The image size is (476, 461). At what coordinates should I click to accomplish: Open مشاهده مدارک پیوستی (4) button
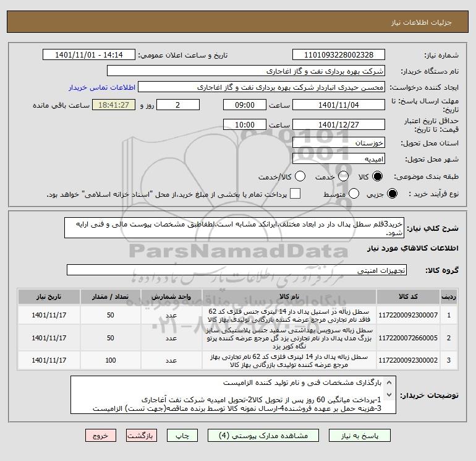(x=263, y=436)
